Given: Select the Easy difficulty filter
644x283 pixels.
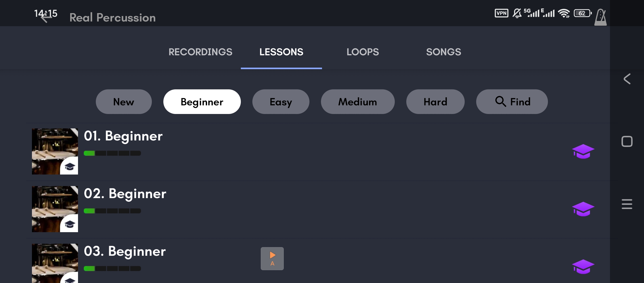Looking at the screenshot, I should (281, 102).
